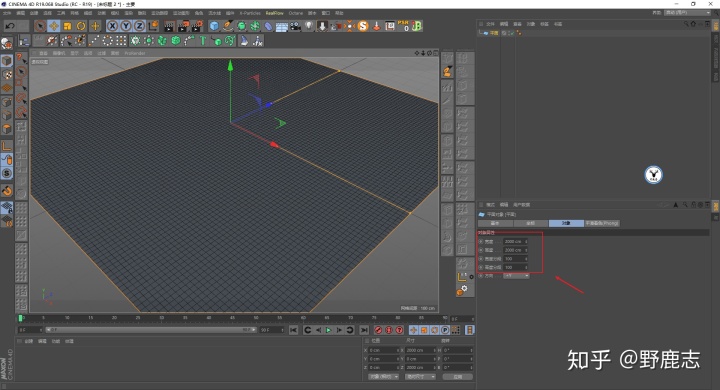Toggle Autokeying red button
Viewport: 720px width, 390px height.
(x=389, y=330)
